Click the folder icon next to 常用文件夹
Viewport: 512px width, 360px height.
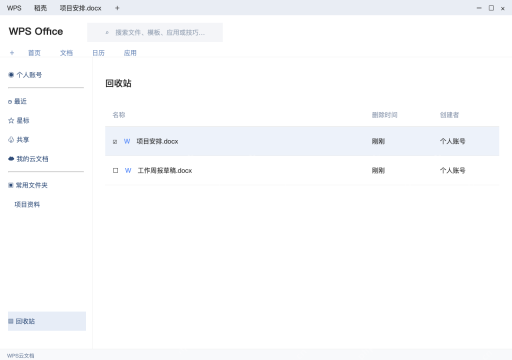[11, 185]
